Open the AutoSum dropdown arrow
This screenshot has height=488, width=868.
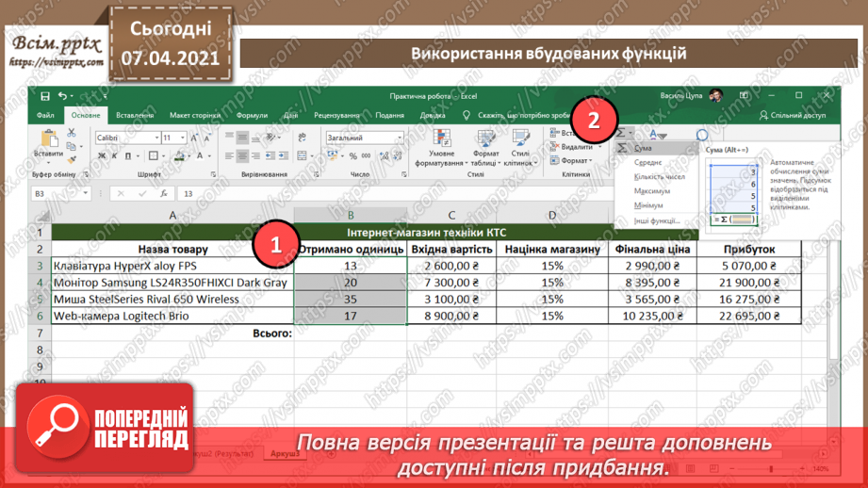coord(631,133)
